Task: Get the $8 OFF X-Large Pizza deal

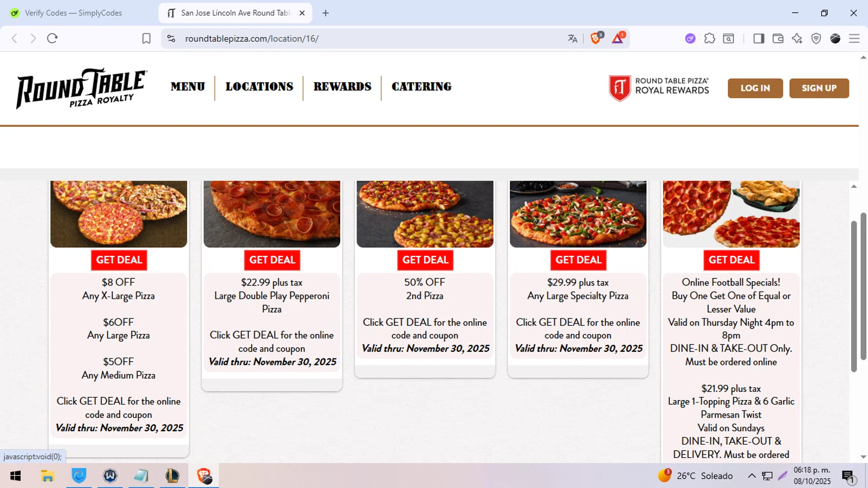Action: 119,260
